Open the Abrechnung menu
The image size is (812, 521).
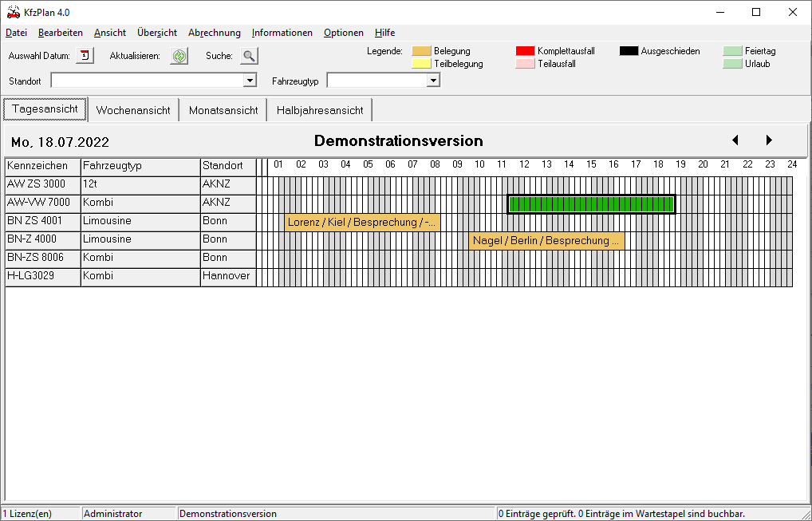pos(214,33)
